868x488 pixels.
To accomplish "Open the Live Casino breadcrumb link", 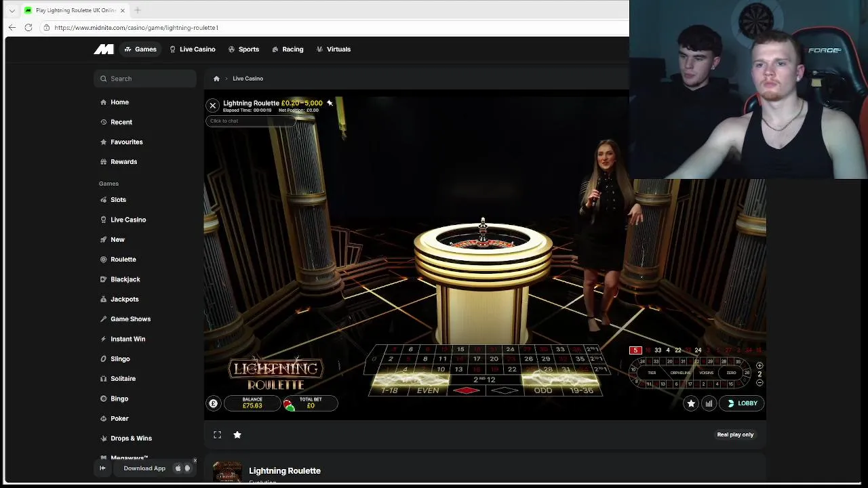I will pos(248,79).
